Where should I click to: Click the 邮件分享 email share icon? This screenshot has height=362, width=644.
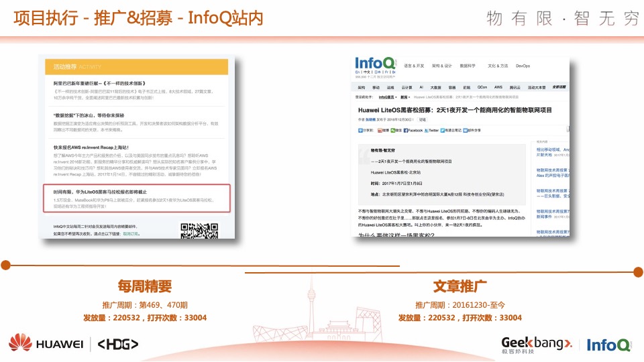[x=466, y=131]
